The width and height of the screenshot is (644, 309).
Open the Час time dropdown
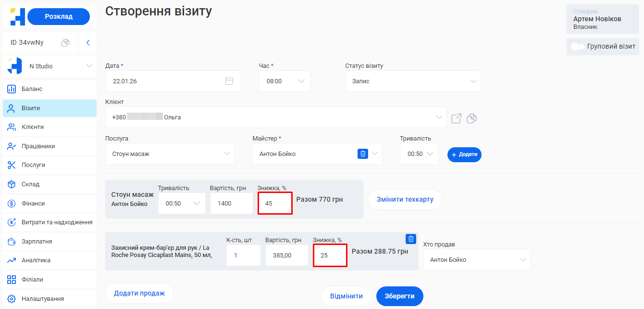point(284,81)
